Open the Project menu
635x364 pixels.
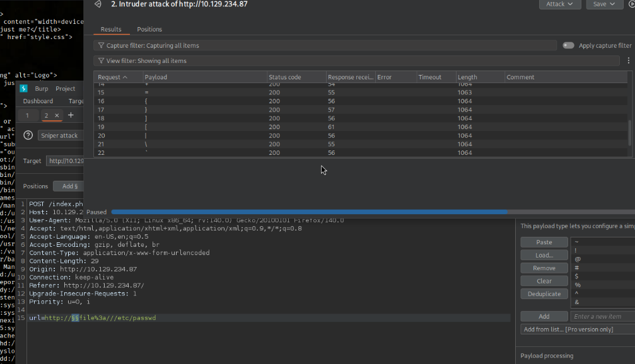point(65,89)
